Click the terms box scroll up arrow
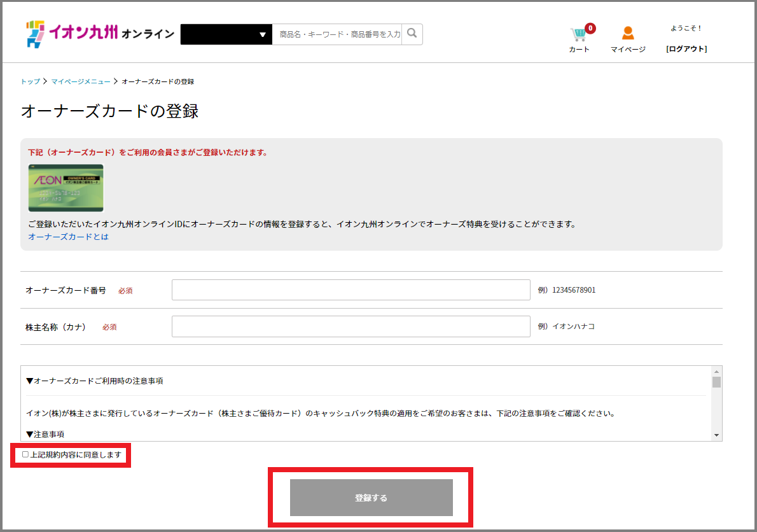Screen dimensions: 757x532 (716, 371)
